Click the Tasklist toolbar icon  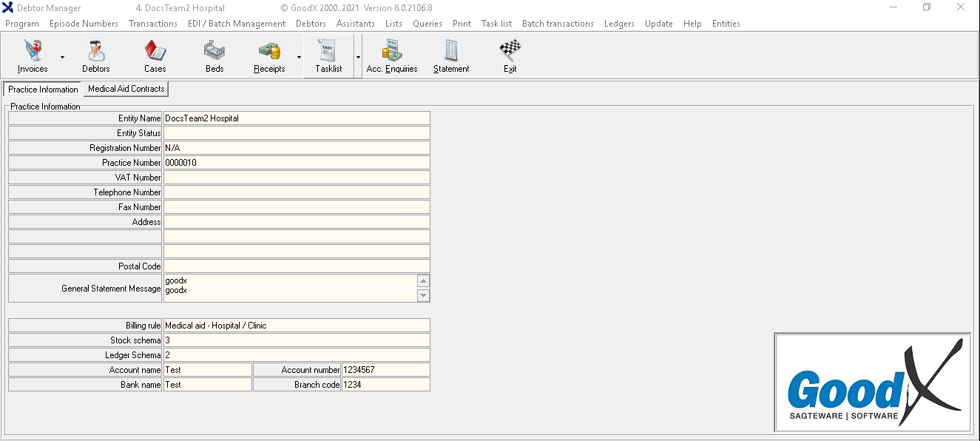[328, 56]
